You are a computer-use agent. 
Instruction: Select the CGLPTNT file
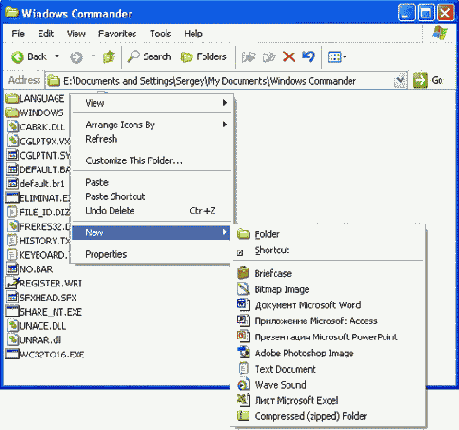click(x=38, y=156)
